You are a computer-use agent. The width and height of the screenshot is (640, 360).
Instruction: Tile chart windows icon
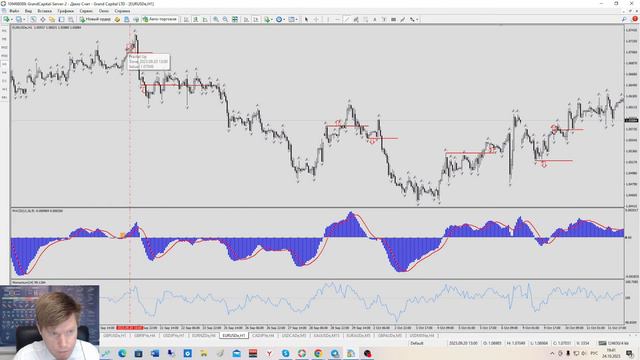[x=235, y=19]
